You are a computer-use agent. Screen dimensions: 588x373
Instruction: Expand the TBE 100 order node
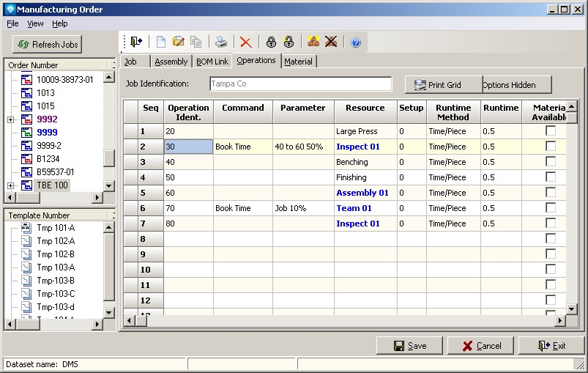click(10, 185)
